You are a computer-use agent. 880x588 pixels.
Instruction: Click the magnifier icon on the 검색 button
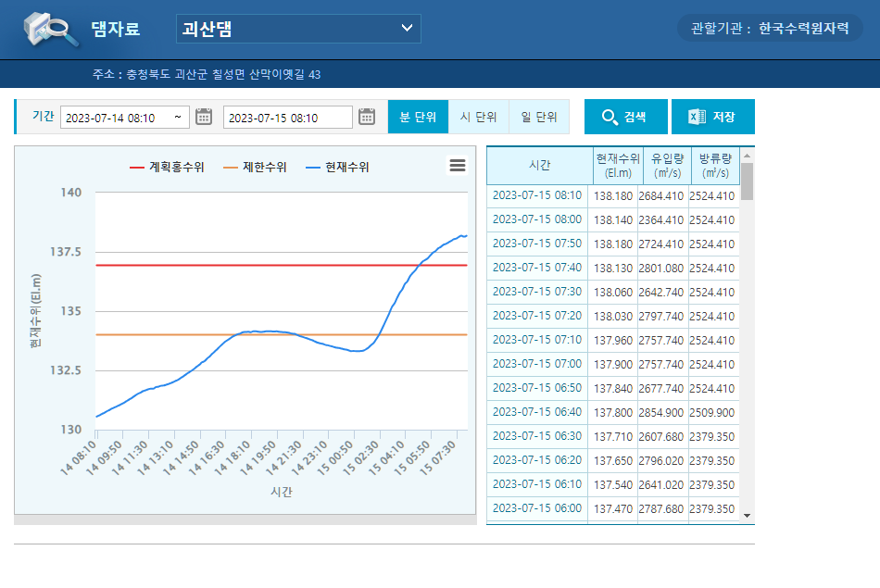[x=610, y=117]
